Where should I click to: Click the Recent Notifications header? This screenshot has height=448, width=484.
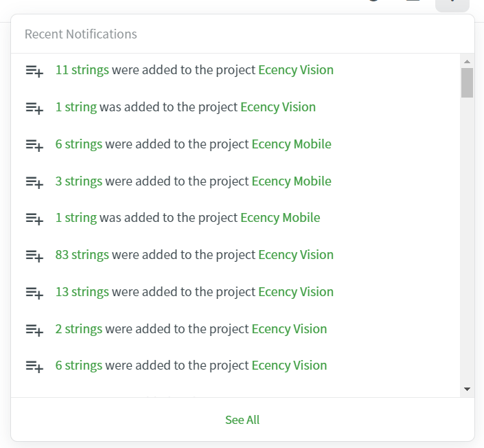tap(80, 34)
